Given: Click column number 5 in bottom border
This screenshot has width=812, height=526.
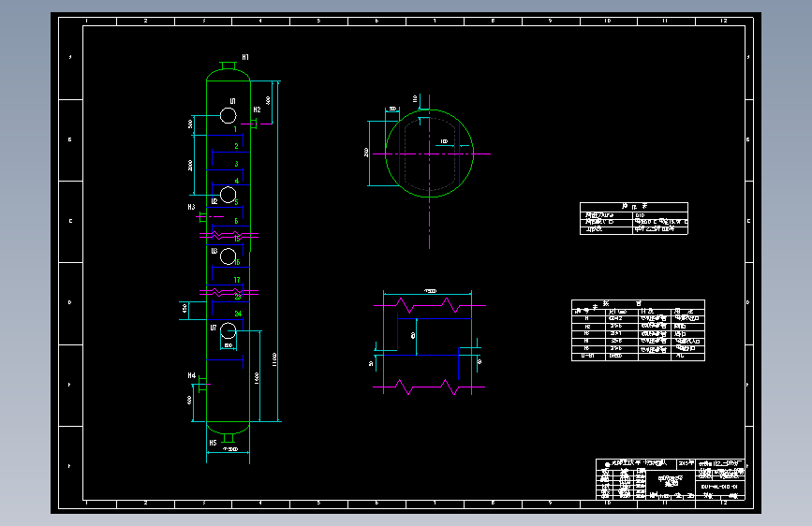Looking at the screenshot, I should pos(318,503).
